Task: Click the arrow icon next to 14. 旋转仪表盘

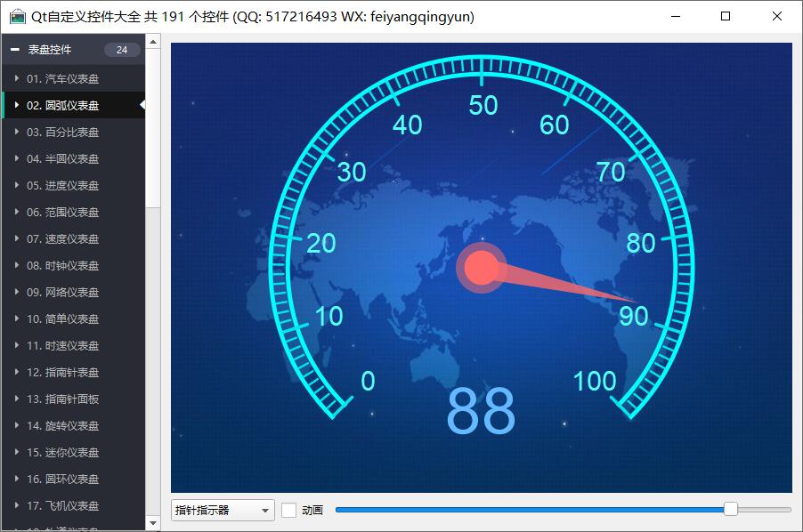Action: pos(17,425)
